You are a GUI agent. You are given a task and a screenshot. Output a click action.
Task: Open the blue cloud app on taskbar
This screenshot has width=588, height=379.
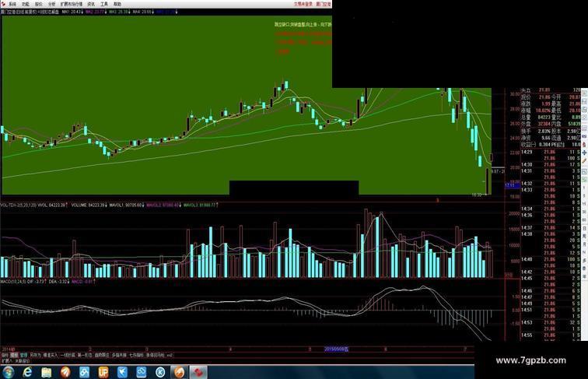click(x=142, y=372)
